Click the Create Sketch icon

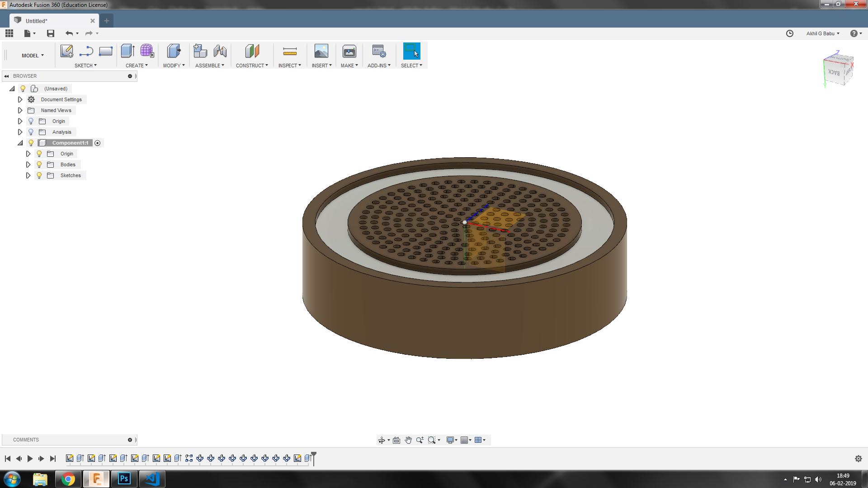coord(67,51)
